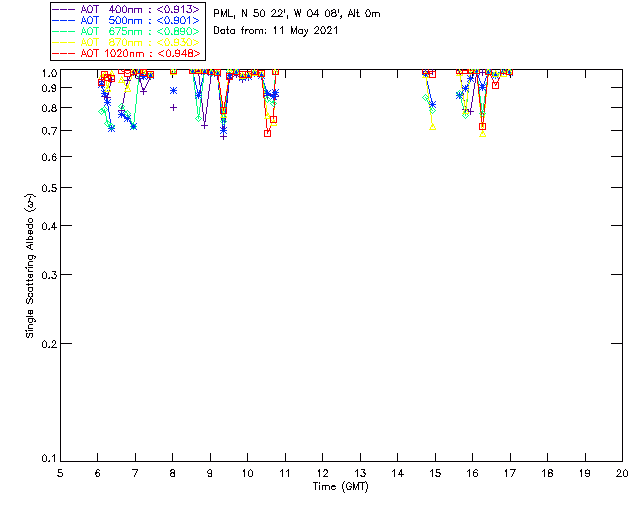
Task: Click the x-axis tick label 18
Action: click(547, 473)
